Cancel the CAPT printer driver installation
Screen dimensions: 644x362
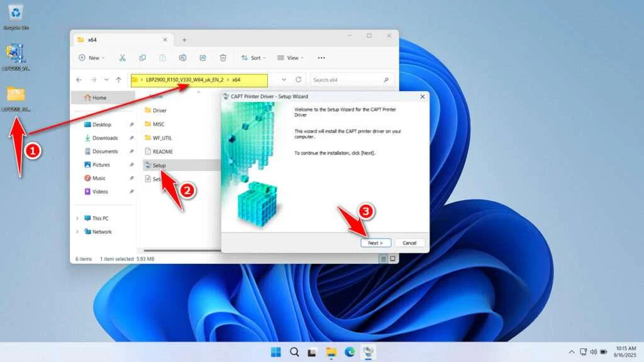409,243
